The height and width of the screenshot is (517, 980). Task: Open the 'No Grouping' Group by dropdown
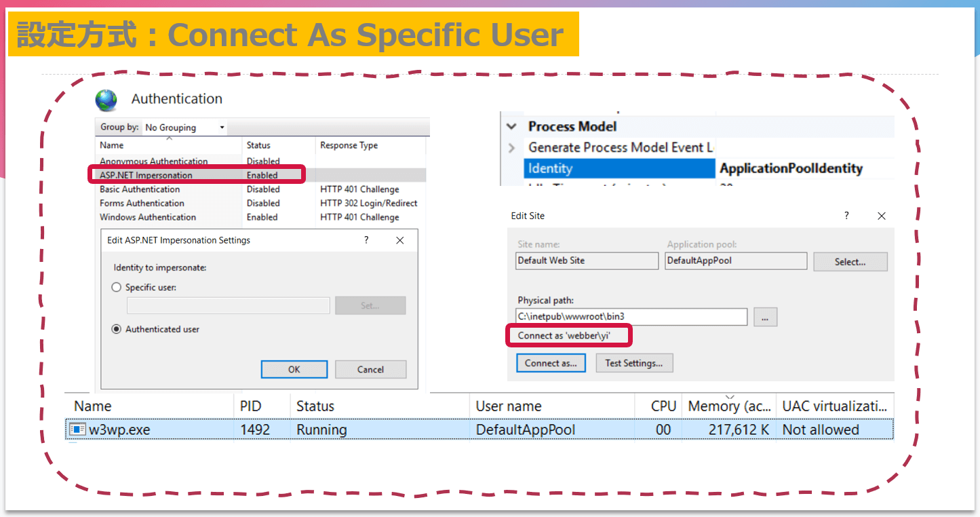coord(220,127)
